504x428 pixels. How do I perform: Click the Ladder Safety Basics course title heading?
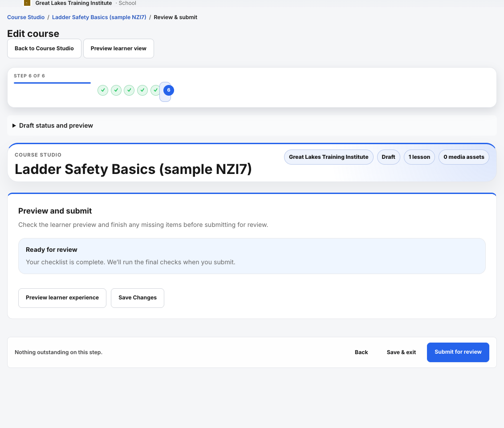coord(133,169)
